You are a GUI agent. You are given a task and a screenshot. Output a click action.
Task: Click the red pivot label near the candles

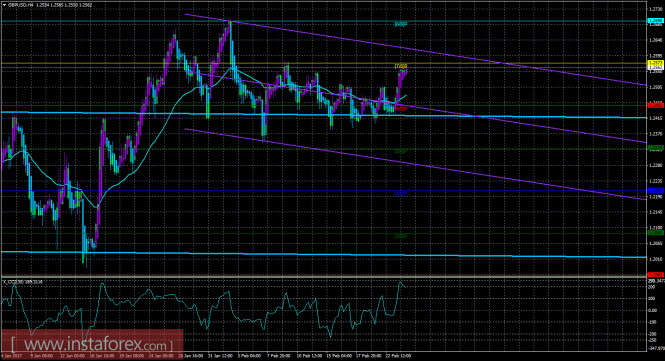coord(401,109)
